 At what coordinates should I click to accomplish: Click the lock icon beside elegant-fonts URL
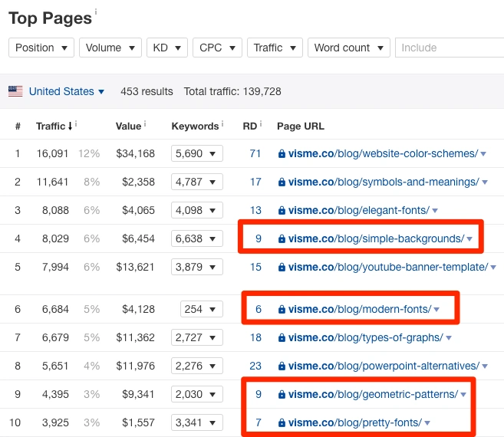pyautogui.click(x=282, y=210)
